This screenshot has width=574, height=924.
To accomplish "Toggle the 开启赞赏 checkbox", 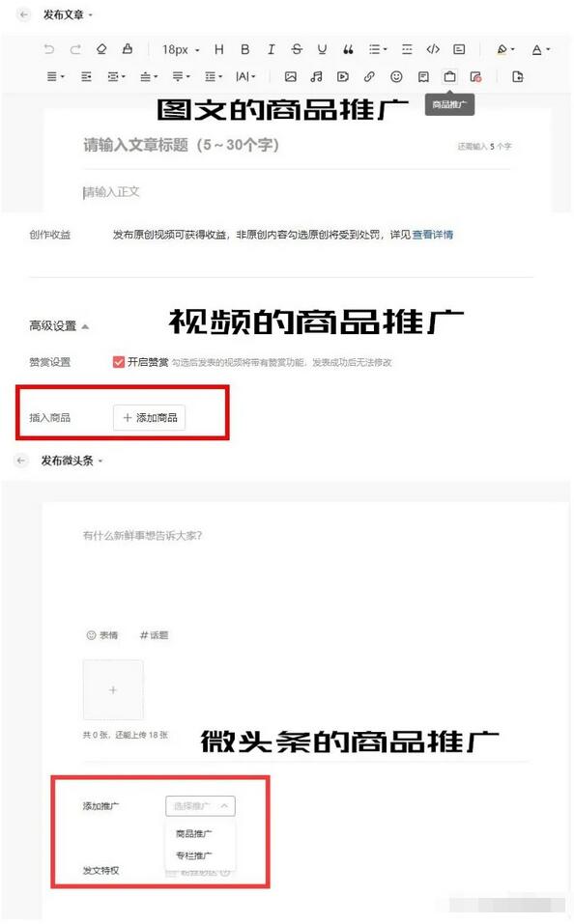I will pyautogui.click(x=119, y=362).
